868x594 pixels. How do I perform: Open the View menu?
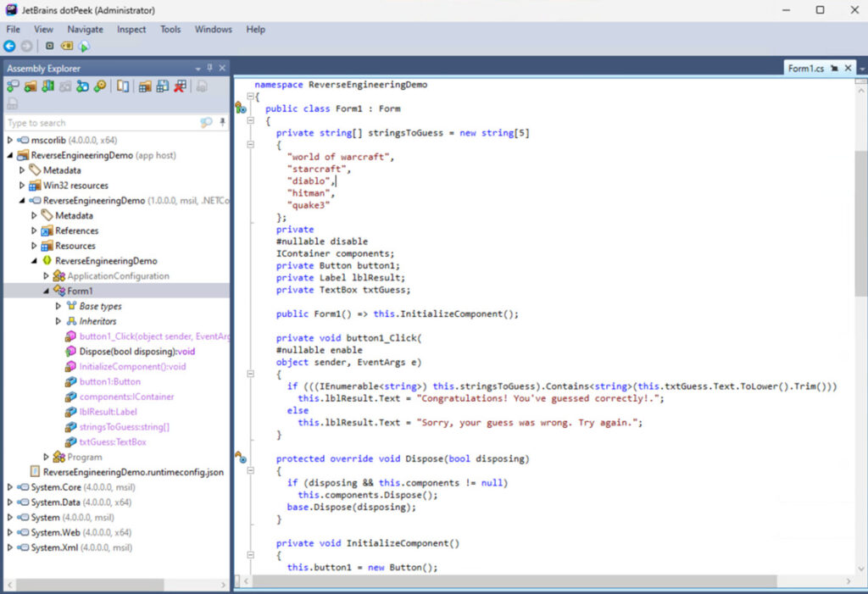pos(44,30)
